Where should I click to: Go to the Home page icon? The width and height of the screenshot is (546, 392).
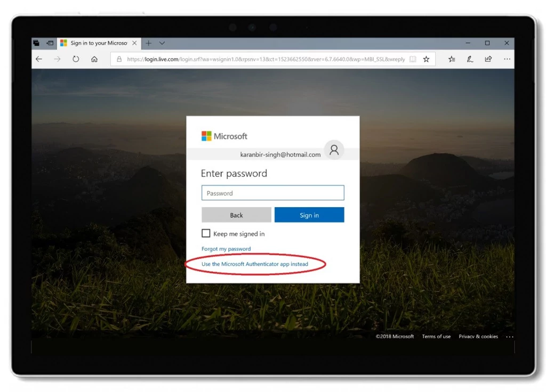coord(94,59)
